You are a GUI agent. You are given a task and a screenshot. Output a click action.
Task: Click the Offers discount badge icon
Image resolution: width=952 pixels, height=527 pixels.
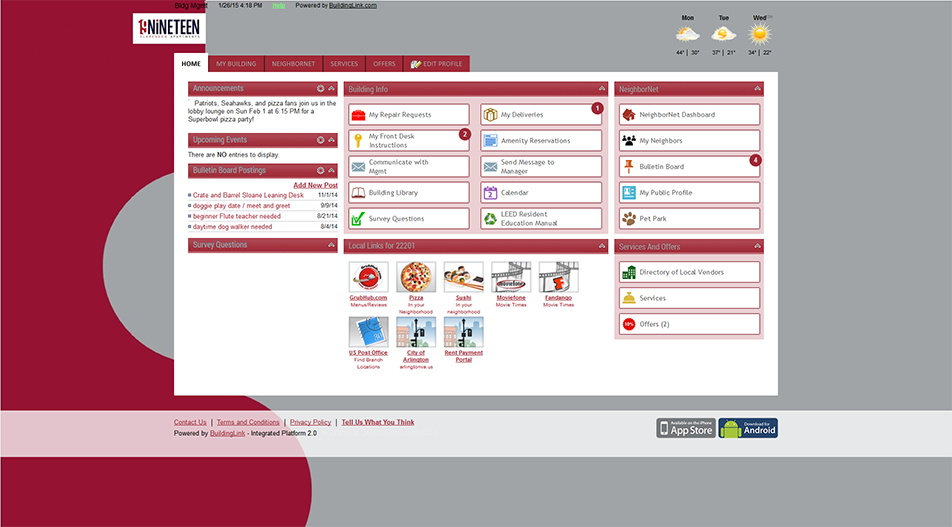pyautogui.click(x=629, y=324)
